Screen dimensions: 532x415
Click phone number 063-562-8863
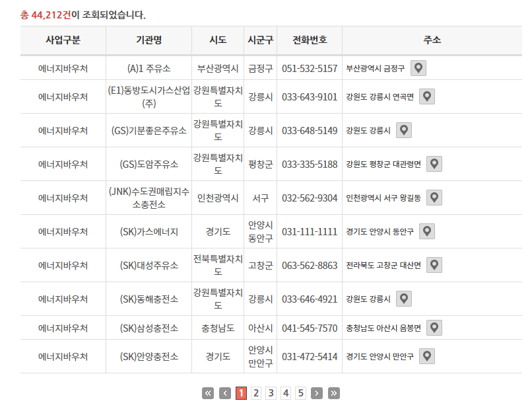pos(310,265)
